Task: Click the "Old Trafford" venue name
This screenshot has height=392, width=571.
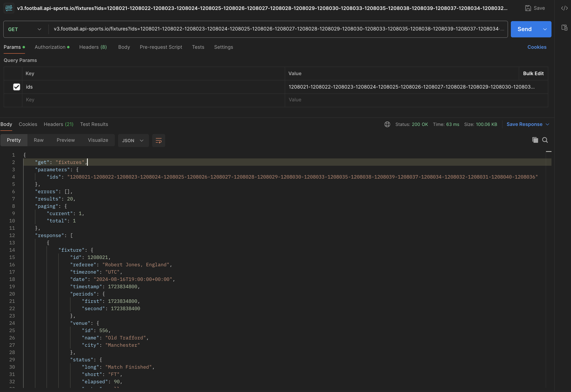Action: (x=126, y=338)
